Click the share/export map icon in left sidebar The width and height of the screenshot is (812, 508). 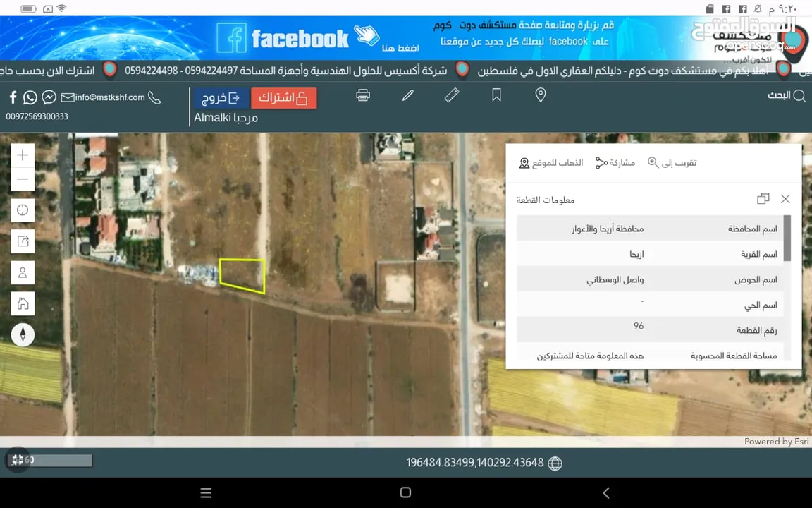[x=23, y=241]
